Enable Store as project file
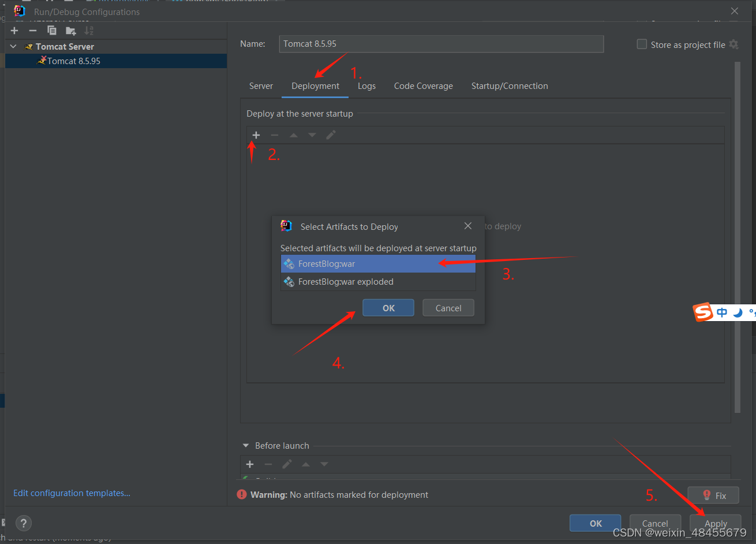The image size is (756, 544). pyautogui.click(x=641, y=44)
